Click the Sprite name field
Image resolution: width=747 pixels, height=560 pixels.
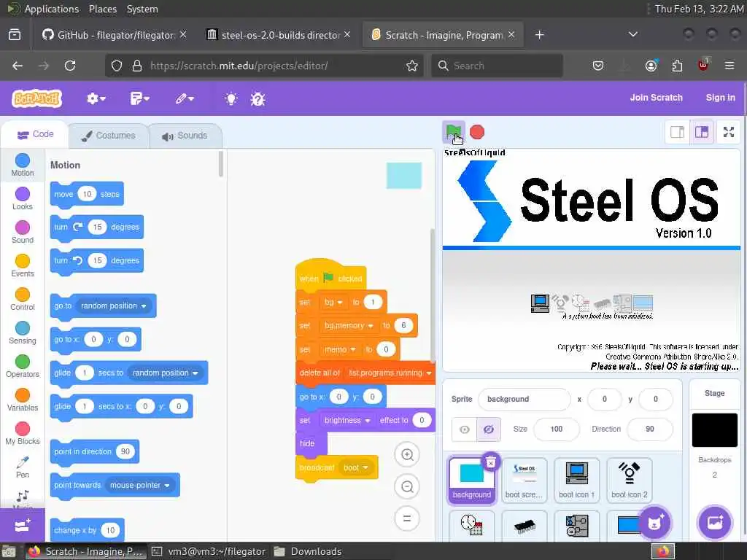click(x=524, y=399)
